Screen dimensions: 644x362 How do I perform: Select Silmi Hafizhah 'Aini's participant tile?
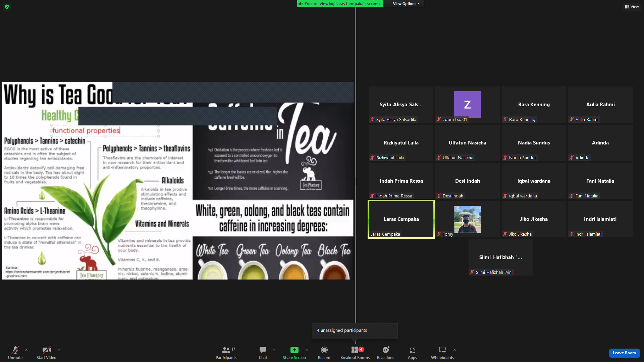(501, 257)
